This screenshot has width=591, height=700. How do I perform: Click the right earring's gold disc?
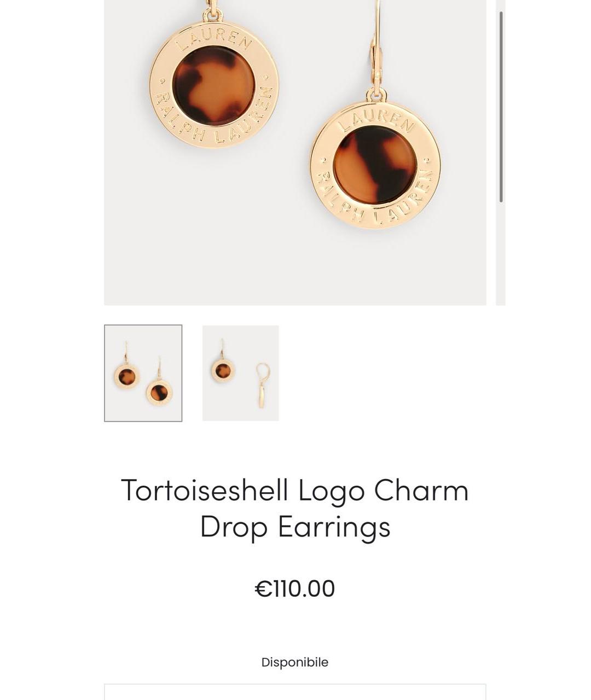[x=375, y=165]
